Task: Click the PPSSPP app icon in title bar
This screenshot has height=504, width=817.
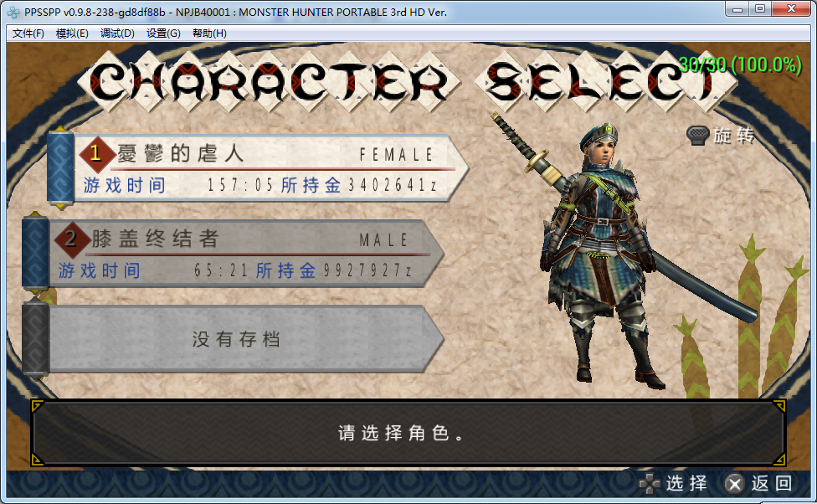Action: coord(13,12)
